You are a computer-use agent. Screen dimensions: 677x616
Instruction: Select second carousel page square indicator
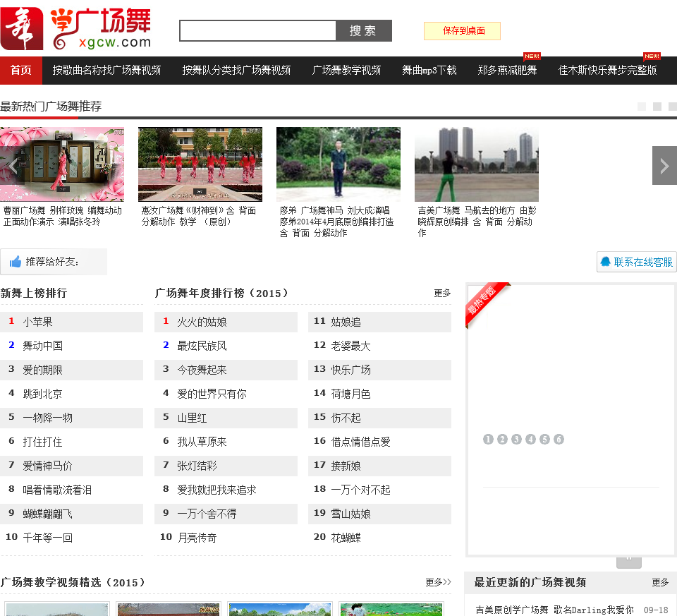click(657, 107)
